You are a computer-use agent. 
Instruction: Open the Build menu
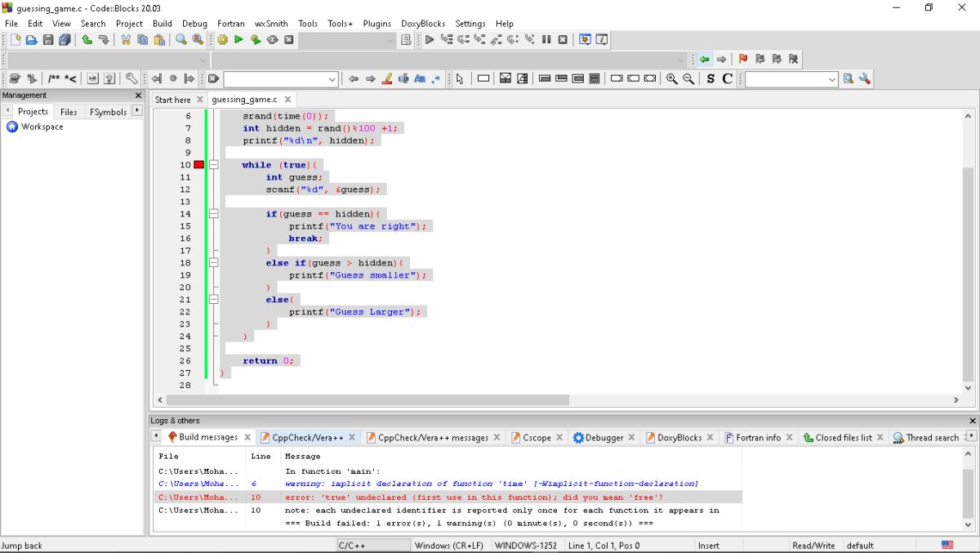point(163,24)
